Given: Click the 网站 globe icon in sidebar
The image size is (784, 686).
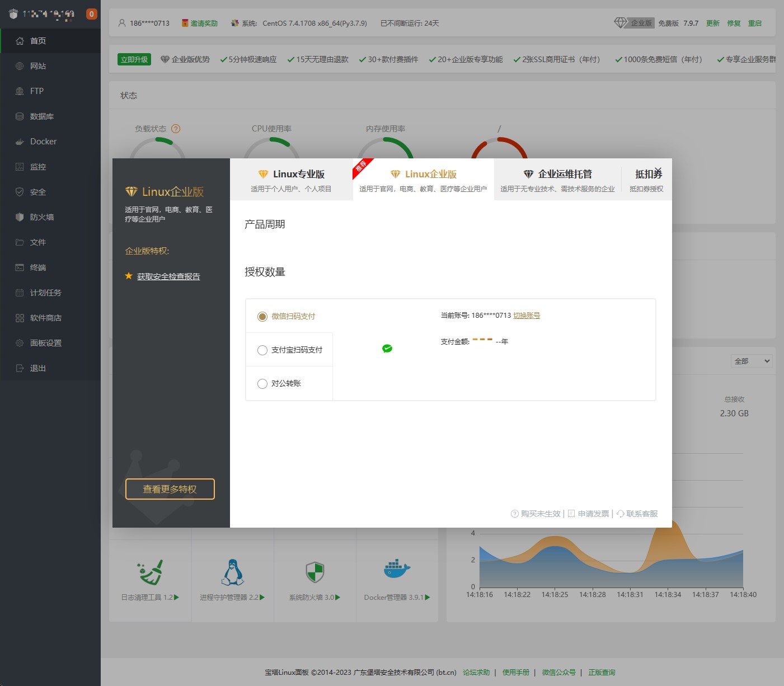Looking at the screenshot, I should point(20,66).
